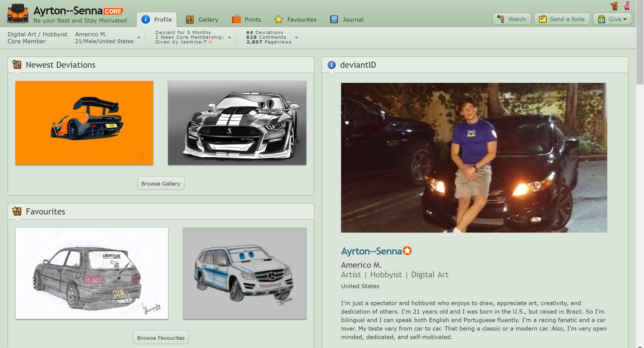Viewport: 644px width, 348px height.
Task: Click 'Digital Art / Hobbyist' text
Action: tap(37, 34)
